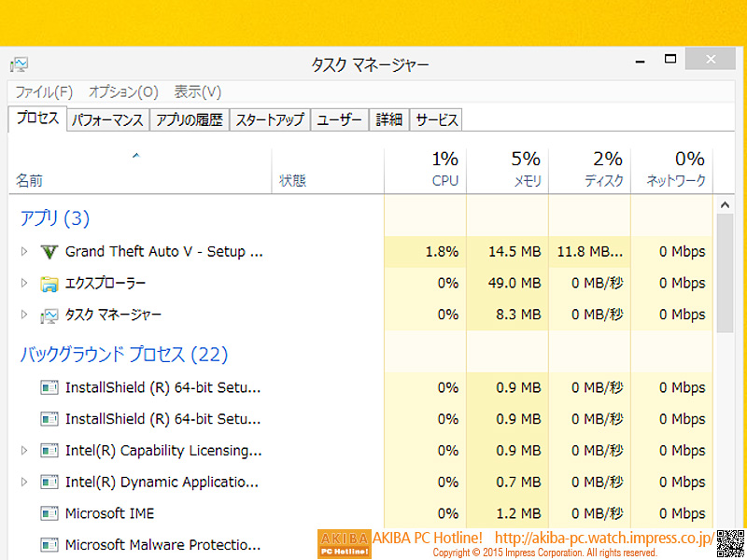Image resolution: width=747 pixels, height=560 pixels.
Task: Click the Microsoft Malware Protection process icon
Action: tap(49, 545)
